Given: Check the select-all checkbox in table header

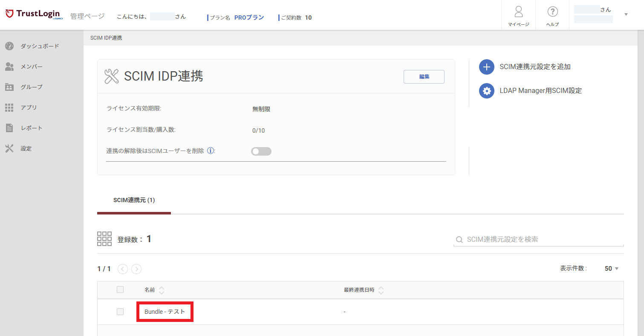Looking at the screenshot, I should (x=120, y=290).
